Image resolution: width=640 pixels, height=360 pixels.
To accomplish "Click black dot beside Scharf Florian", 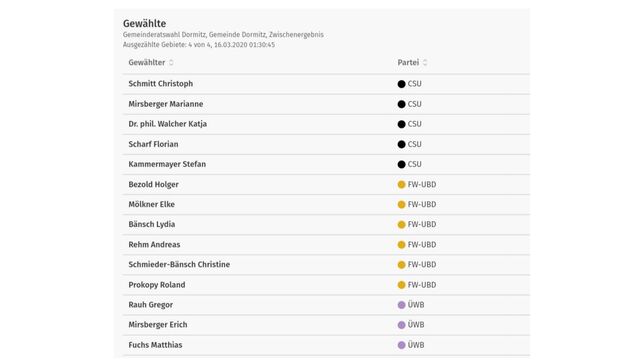I will (x=401, y=144).
